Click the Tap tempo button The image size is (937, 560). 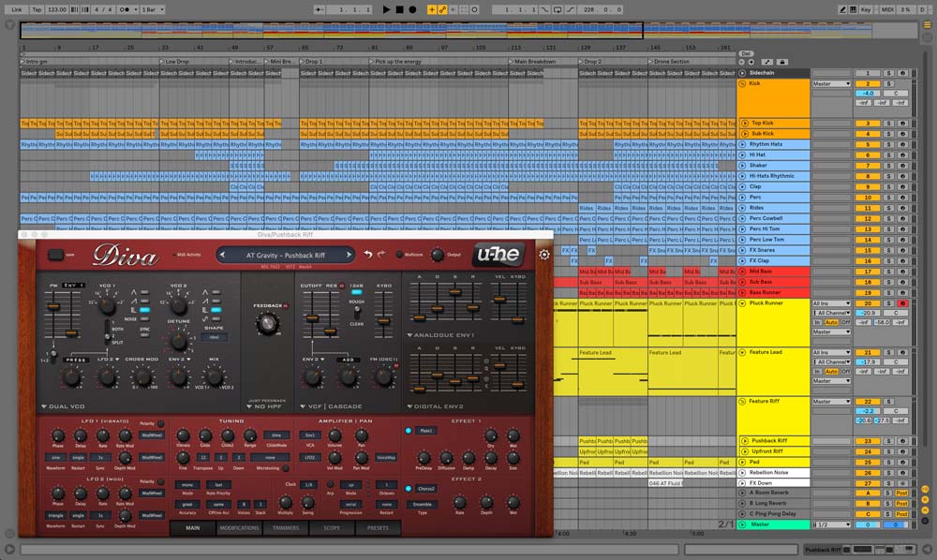(x=37, y=8)
